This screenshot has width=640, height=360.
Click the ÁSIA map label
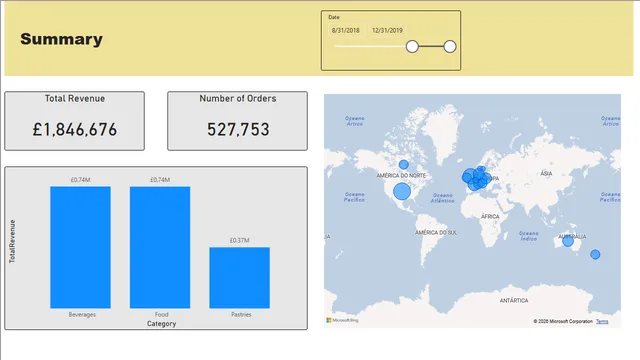click(x=546, y=173)
